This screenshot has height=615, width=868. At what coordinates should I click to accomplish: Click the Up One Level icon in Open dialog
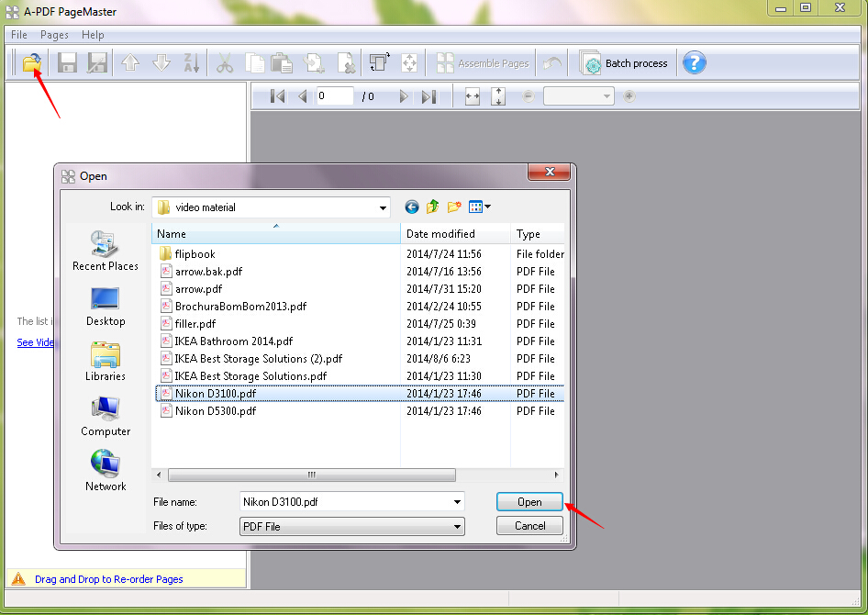click(x=432, y=207)
